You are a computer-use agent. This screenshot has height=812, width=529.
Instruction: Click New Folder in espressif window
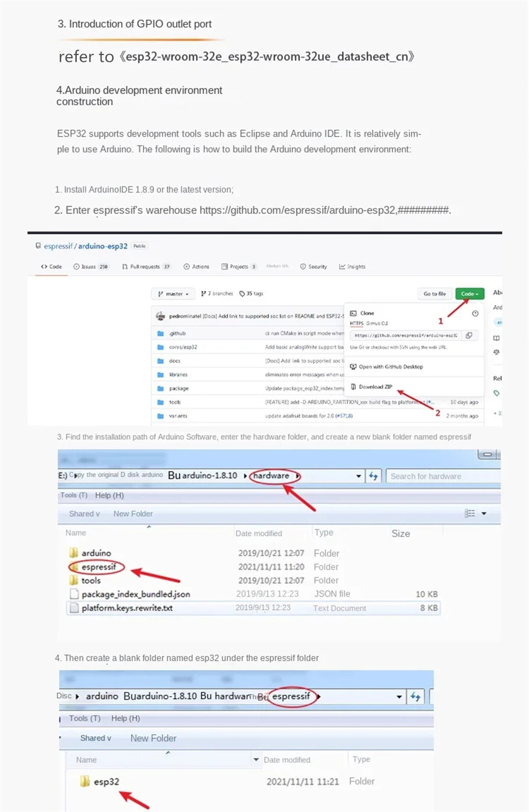point(153,738)
